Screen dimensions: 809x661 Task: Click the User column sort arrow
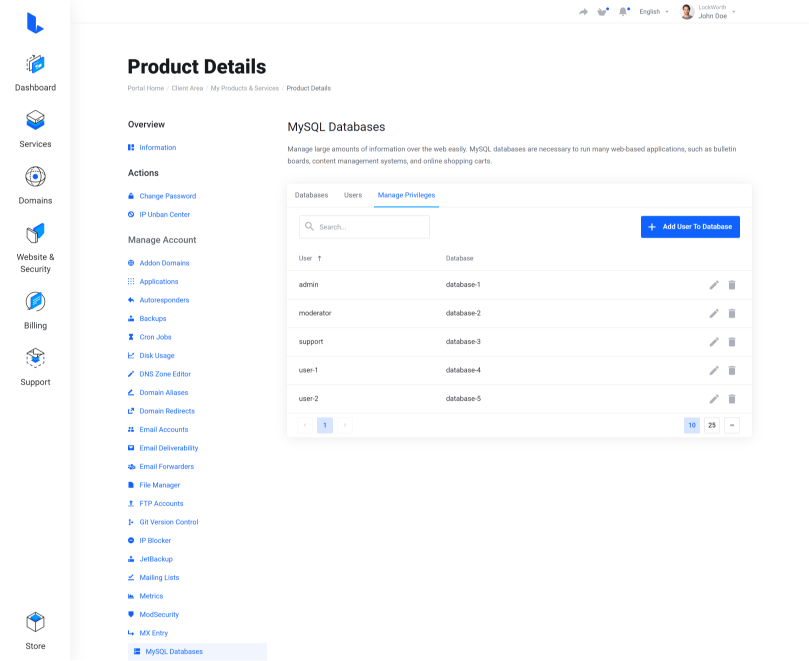click(319, 259)
